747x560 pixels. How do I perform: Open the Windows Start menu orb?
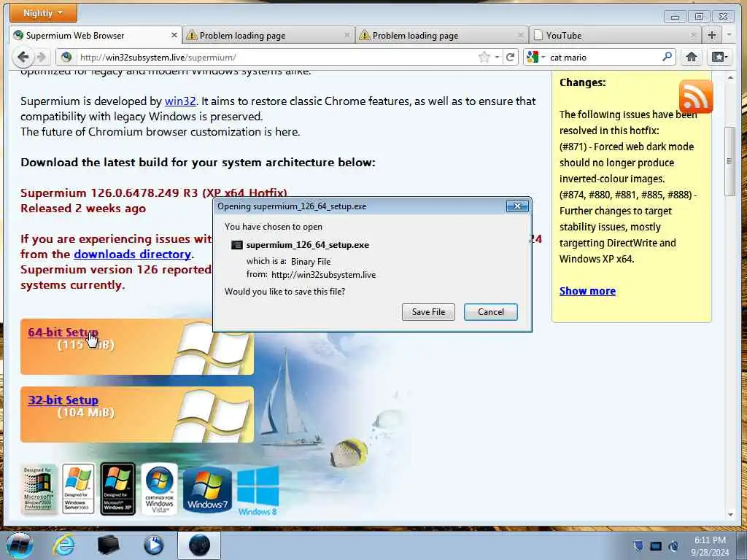point(20,545)
